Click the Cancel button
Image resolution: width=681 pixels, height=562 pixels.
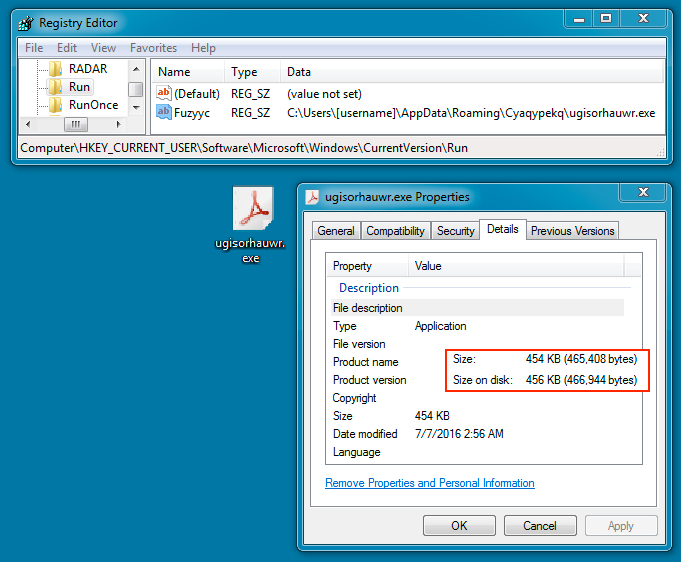pos(540,526)
